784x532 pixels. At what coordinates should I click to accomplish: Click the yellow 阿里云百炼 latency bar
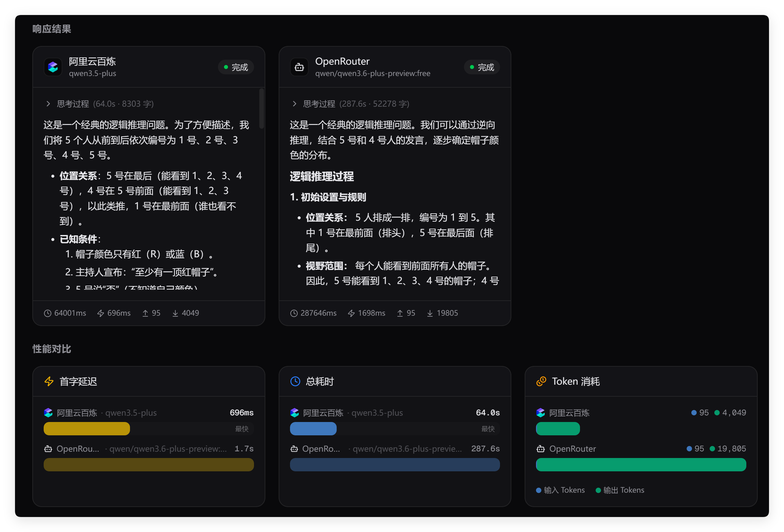[87, 428]
